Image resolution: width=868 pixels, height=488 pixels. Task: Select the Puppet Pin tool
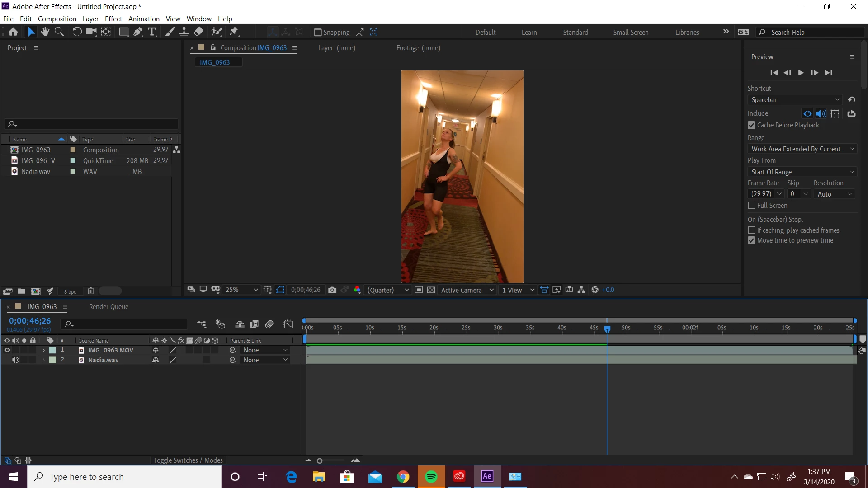pyautogui.click(x=234, y=32)
